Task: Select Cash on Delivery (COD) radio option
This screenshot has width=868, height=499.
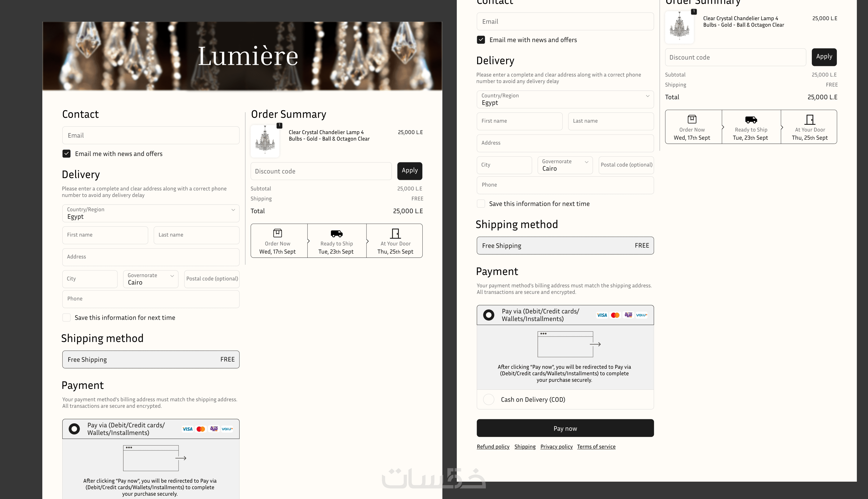Action: (x=488, y=399)
